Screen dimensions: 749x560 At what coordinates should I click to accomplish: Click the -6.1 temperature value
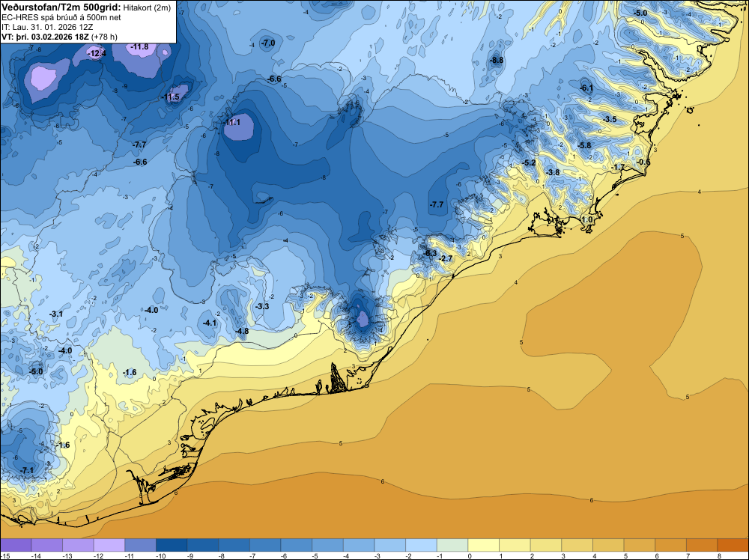pos(586,88)
